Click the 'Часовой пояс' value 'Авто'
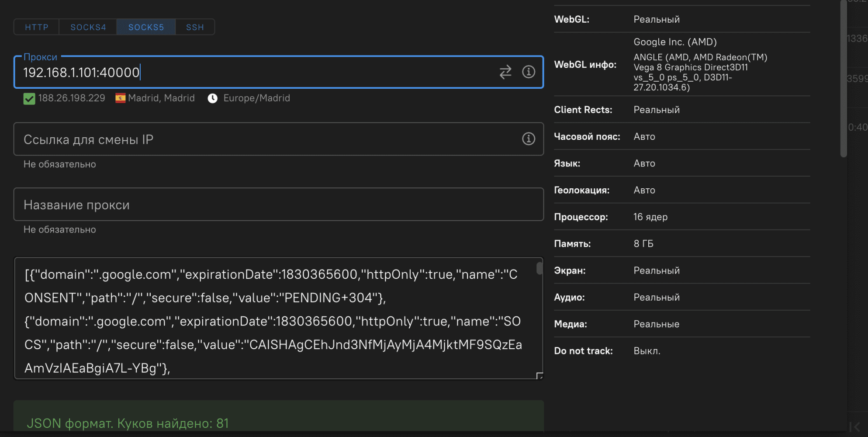Screen dimensions: 868x437 point(644,136)
